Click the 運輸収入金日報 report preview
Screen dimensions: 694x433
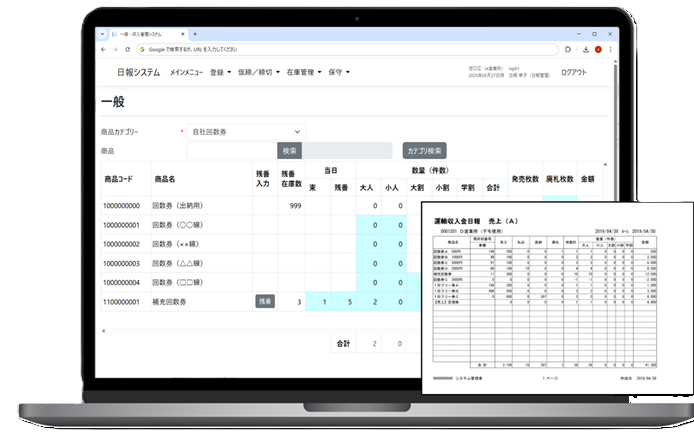557,298
